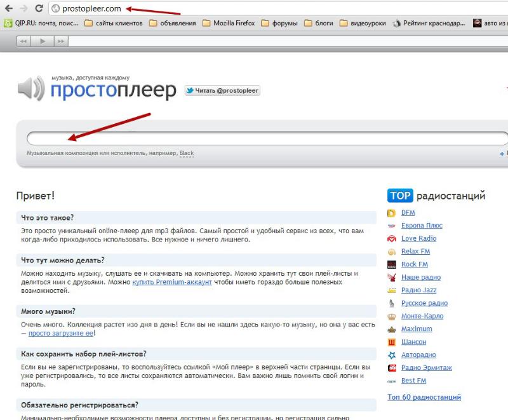Viewport: 508px width, 420px height.
Task: Open the QIP.RU bookmark
Action: click(x=41, y=23)
